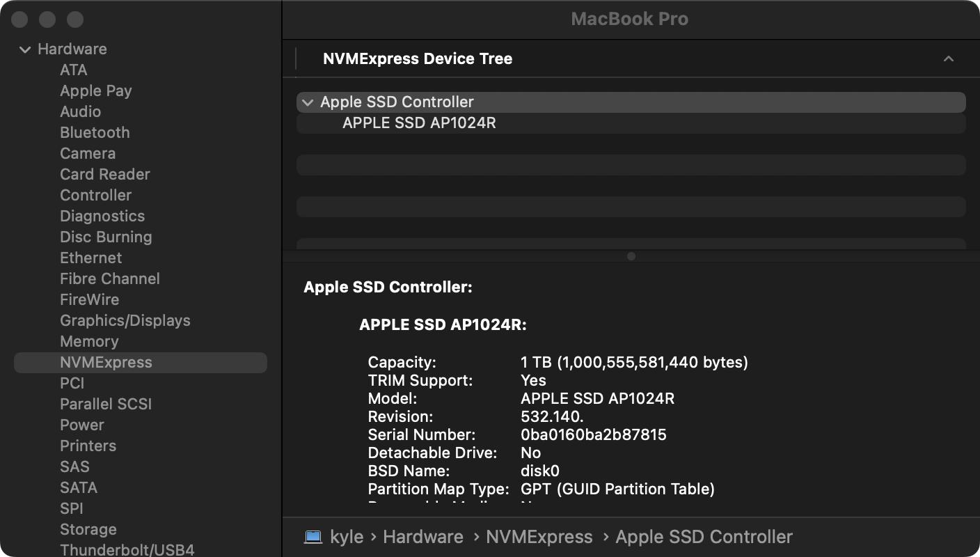Click the Partition Map Type: label
This screenshot has height=557, width=980.
(438, 489)
